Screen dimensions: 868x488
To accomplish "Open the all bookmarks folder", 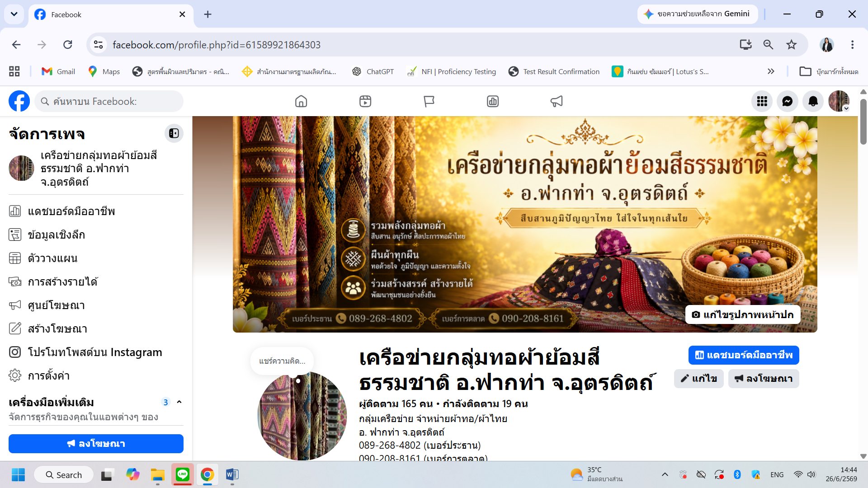I will point(829,71).
